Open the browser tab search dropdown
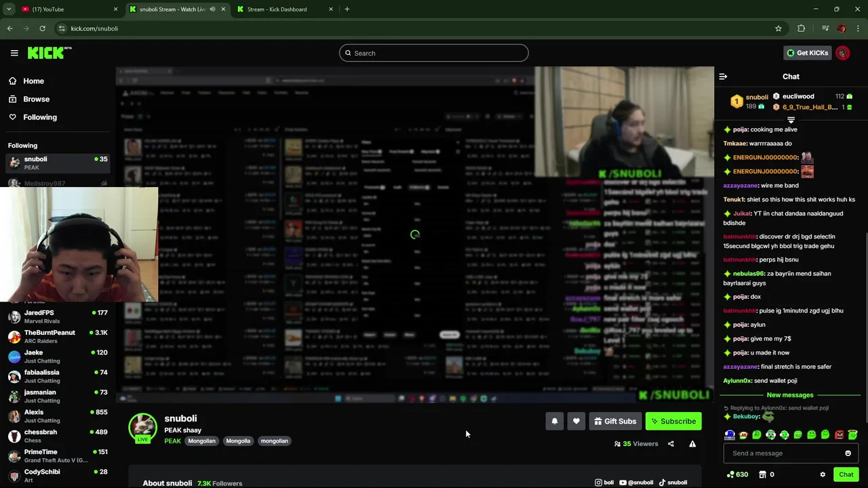The height and width of the screenshot is (488, 868). click(x=9, y=9)
